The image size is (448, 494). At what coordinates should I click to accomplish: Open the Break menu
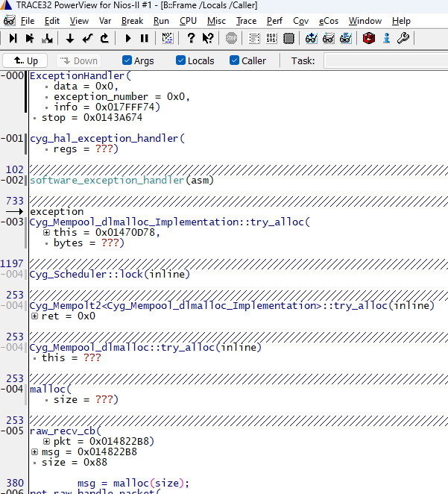click(x=131, y=21)
